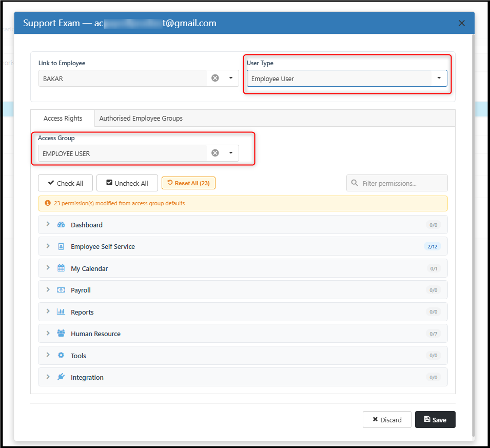This screenshot has height=448, width=490.
Task: Save the user access settings
Action: pos(435,420)
